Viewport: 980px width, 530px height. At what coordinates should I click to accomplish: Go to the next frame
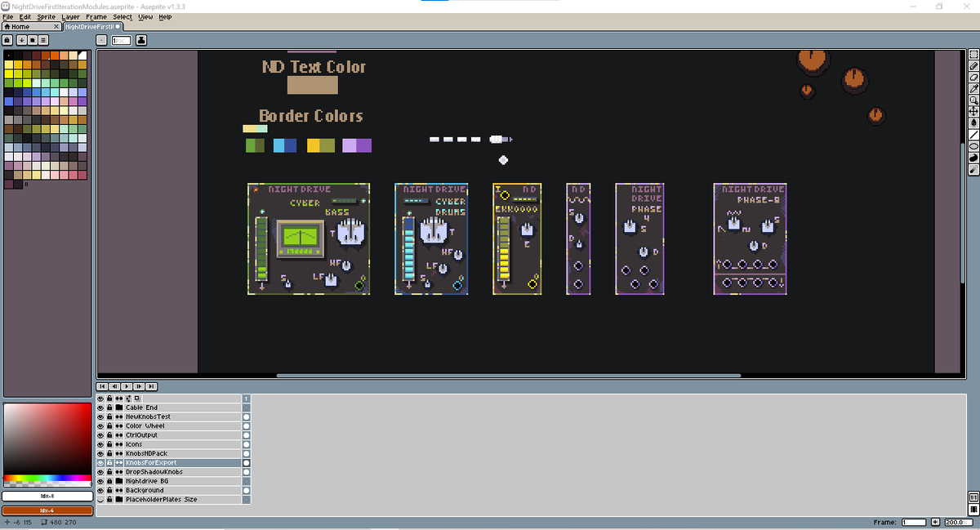tap(139, 386)
